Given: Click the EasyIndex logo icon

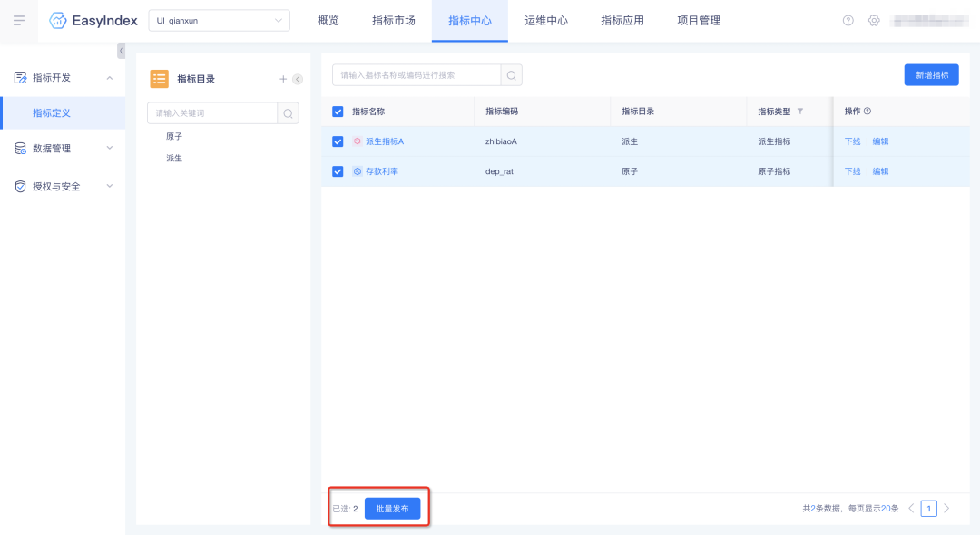Looking at the screenshot, I should (x=58, y=21).
